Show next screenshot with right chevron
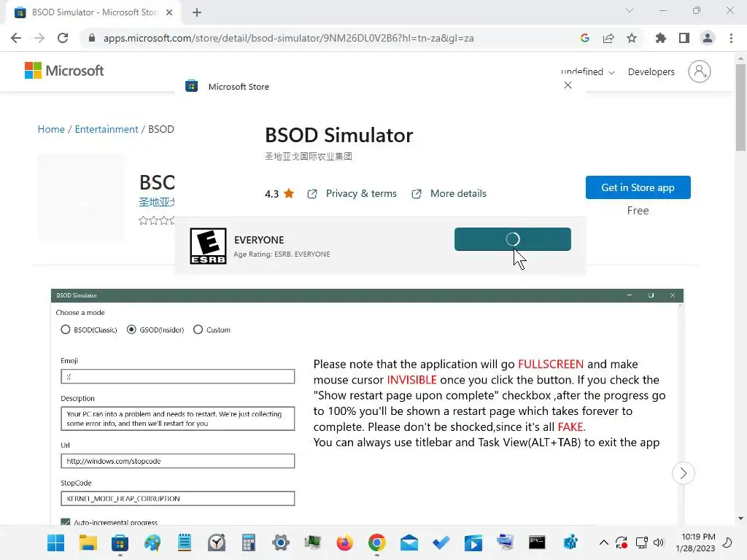Image resolution: width=747 pixels, height=560 pixels. pos(683,473)
